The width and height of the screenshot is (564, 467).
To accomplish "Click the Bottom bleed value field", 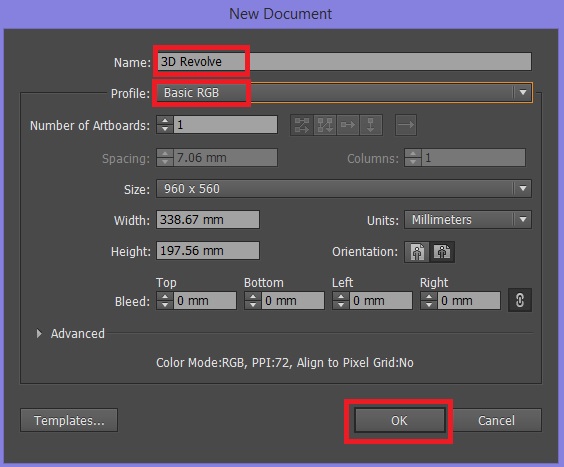I will [293, 300].
